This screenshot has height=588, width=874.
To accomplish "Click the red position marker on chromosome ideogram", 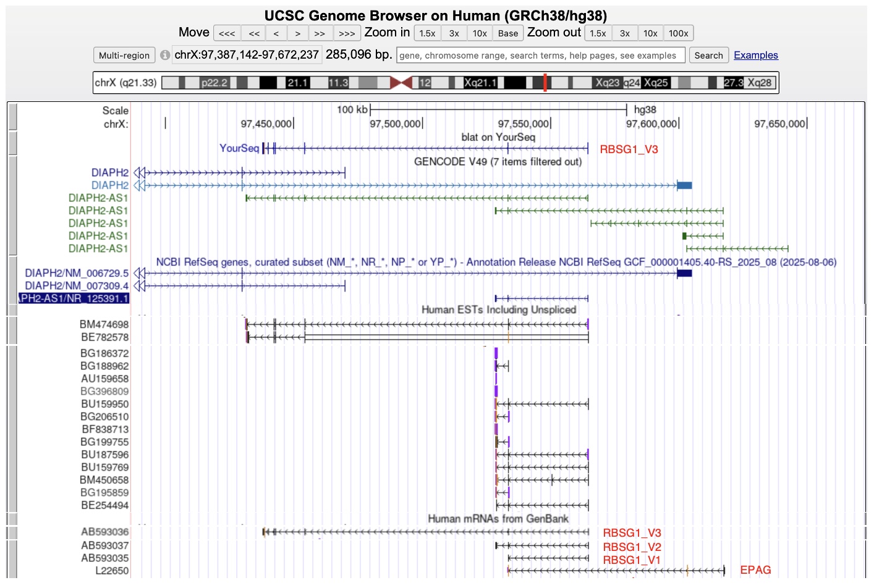I will [x=545, y=82].
